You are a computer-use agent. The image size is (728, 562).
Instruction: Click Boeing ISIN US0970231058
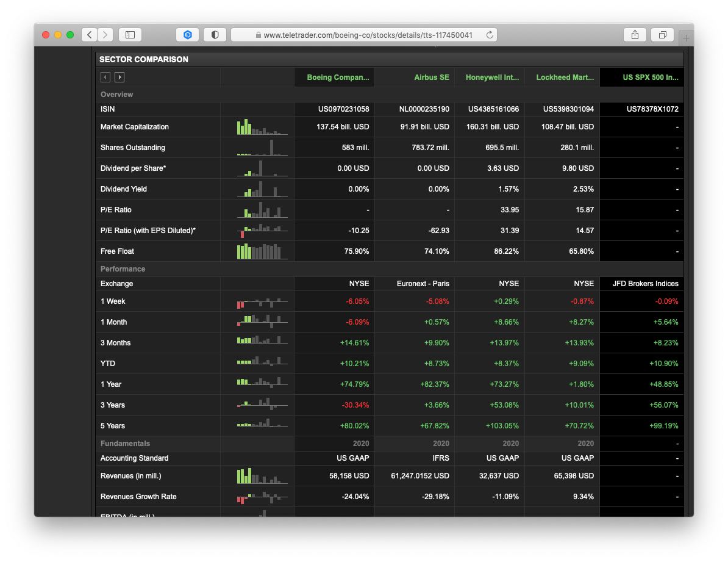pos(343,109)
